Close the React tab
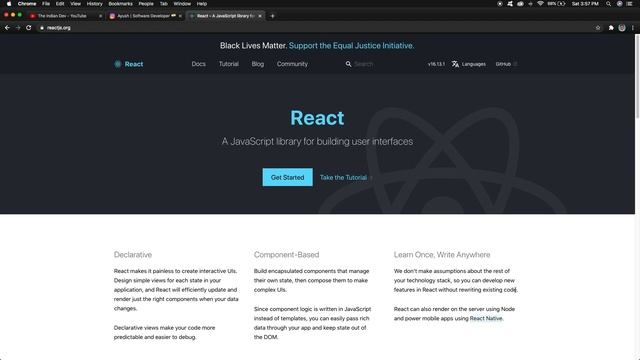 [x=260, y=16]
